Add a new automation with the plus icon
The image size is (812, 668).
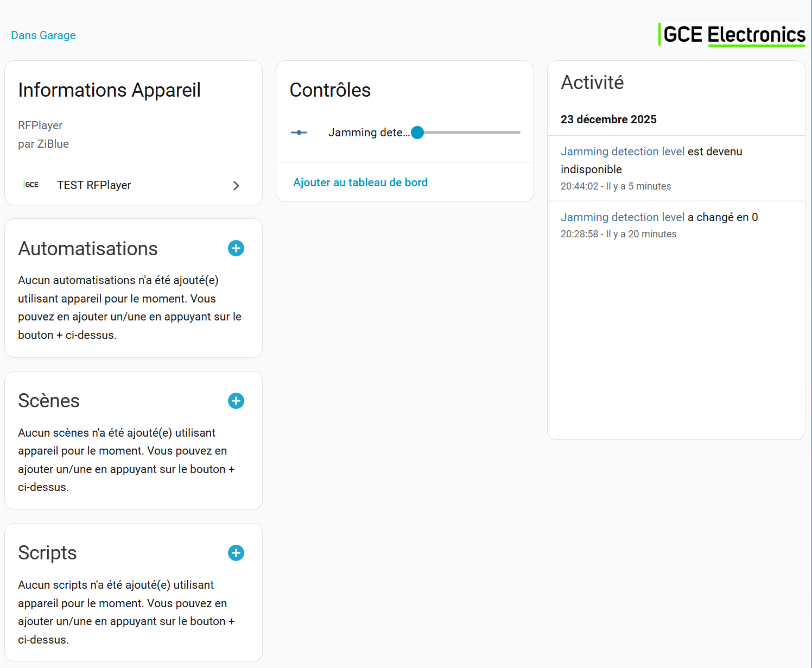point(236,249)
